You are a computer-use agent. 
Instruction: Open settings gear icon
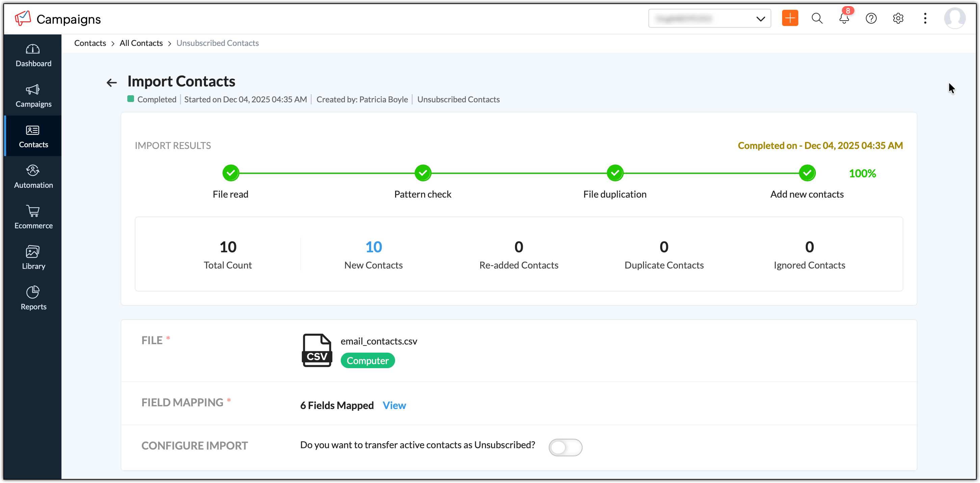point(898,18)
